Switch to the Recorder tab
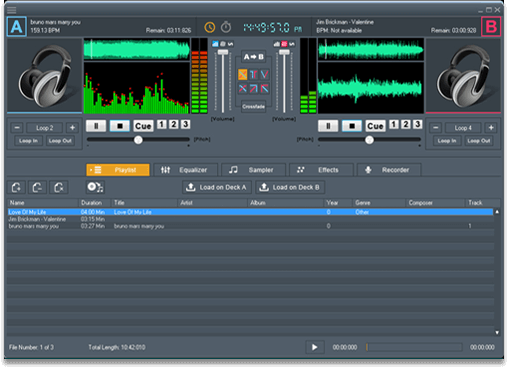The width and height of the screenshot is (508, 378). (x=389, y=170)
